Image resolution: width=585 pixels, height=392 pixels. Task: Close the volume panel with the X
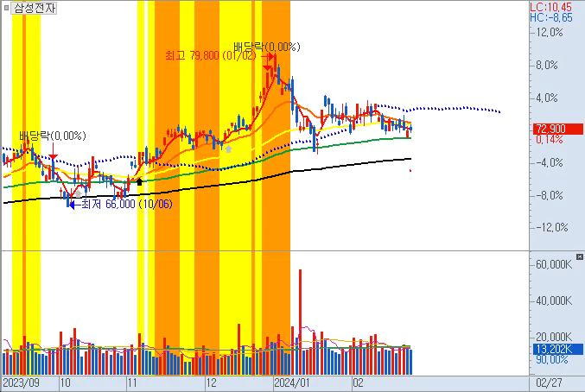tap(580, 256)
